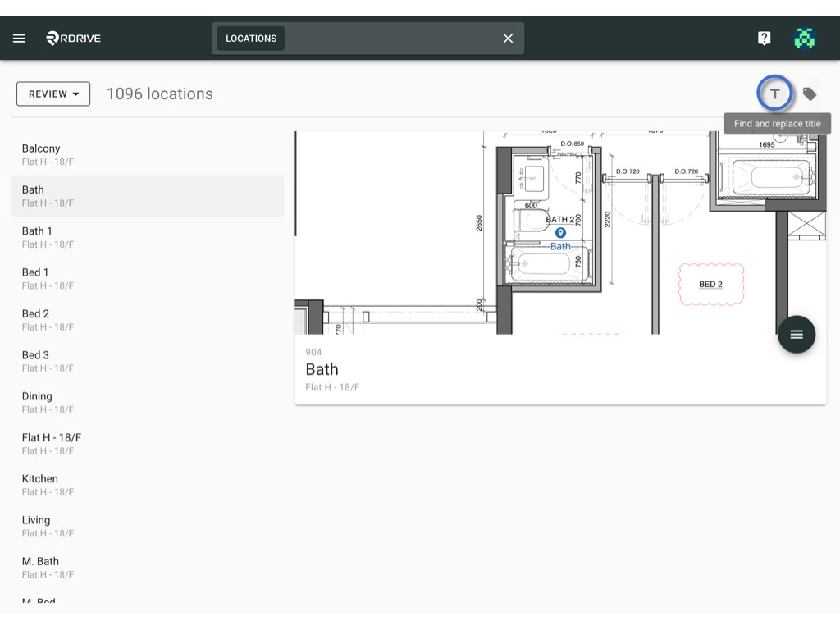Screen dimensions: 840x630
Task: Open the round floating menu button
Action: 797,335
